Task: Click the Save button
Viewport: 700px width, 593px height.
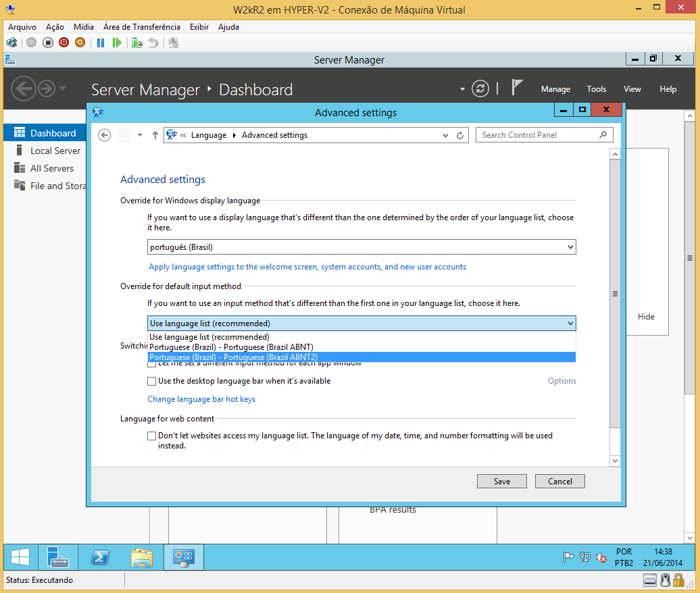Action: (x=501, y=482)
